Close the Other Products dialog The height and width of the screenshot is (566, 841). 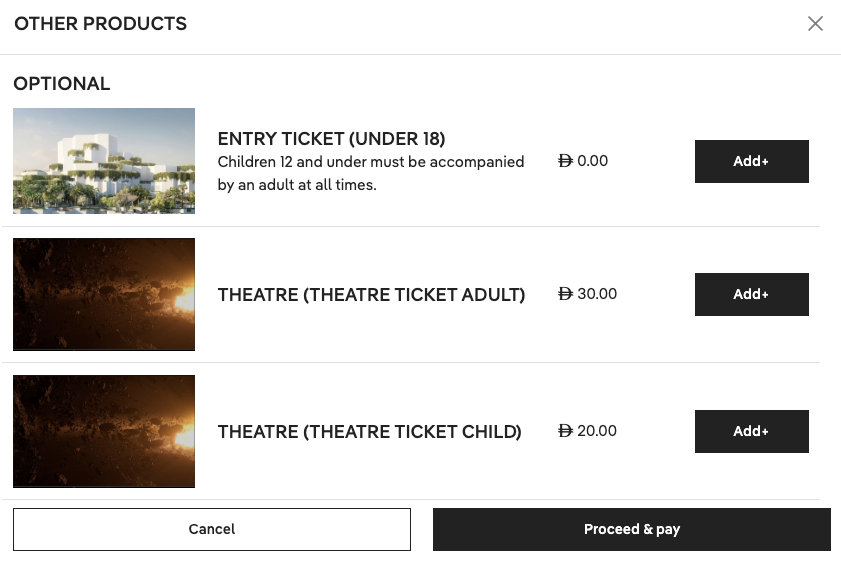(x=815, y=24)
